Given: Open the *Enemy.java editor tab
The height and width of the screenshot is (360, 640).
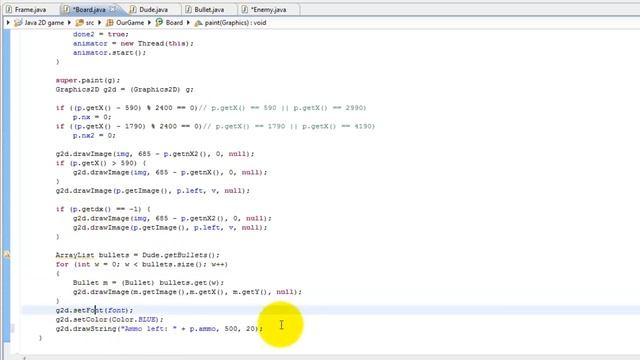Looking at the screenshot, I should [268, 9].
